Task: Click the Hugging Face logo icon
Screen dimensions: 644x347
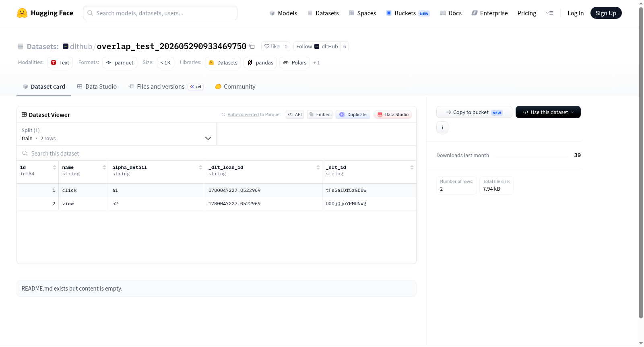Action: coord(22,13)
